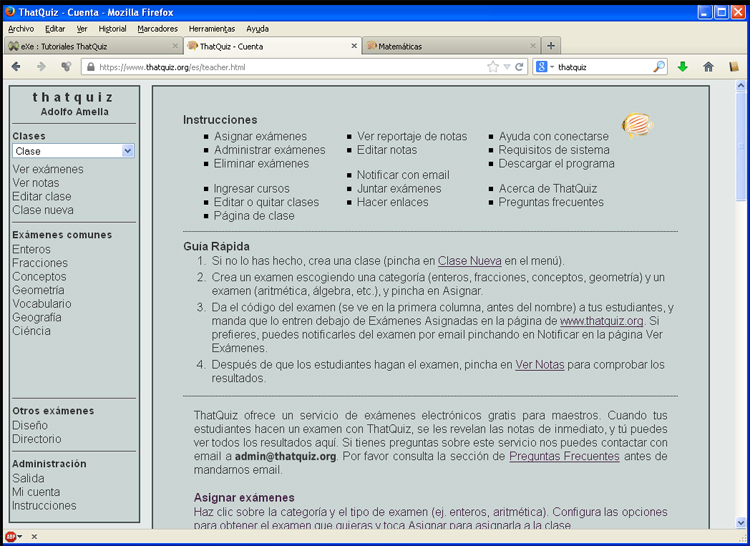Open Mi cuenta in Administración
The image size is (750, 546).
36,492
